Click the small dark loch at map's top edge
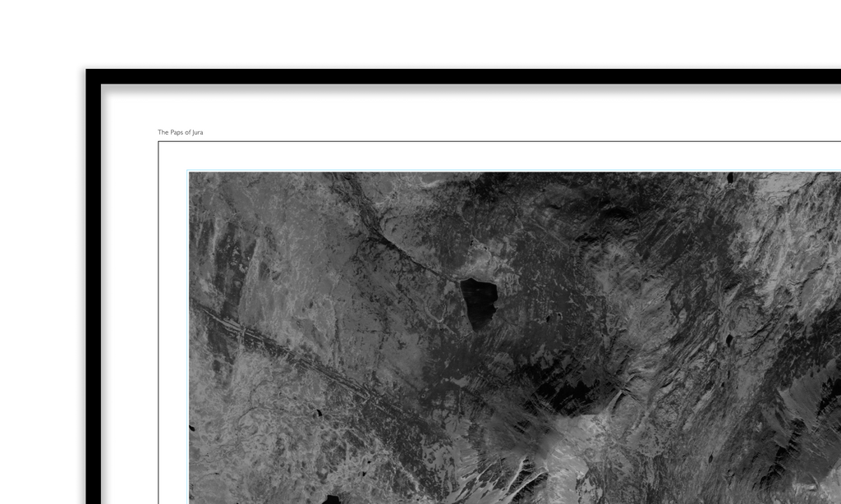This screenshot has height=504, width=841. click(x=729, y=177)
